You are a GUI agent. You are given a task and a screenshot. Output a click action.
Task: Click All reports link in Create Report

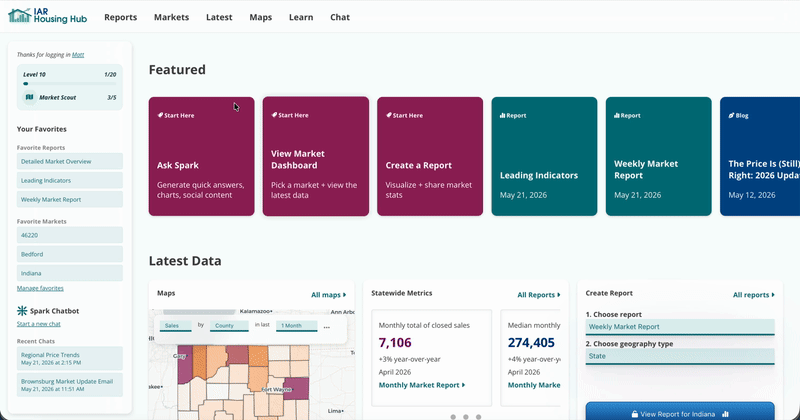tap(754, 295)
